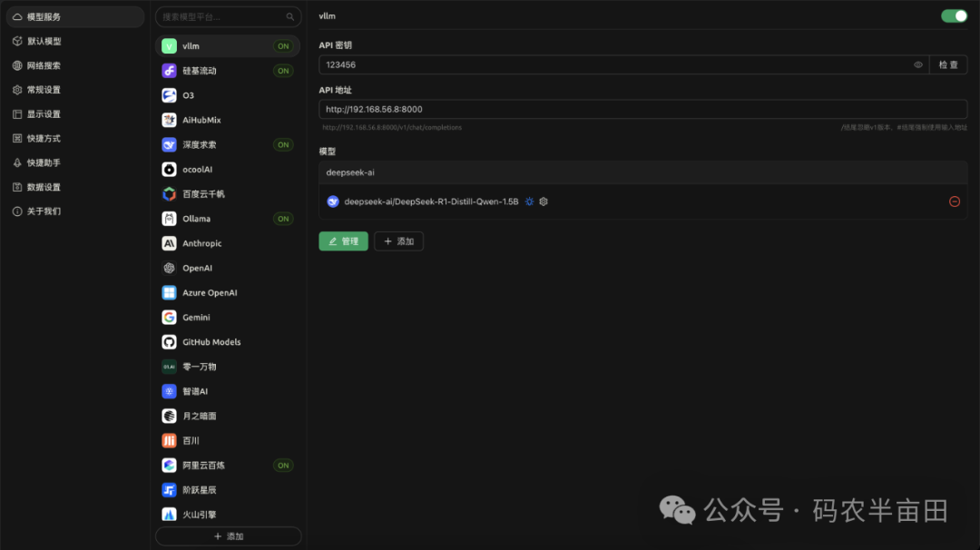Click the reasoning icon beside DeepSeek-R1 model
This screenshot has width=980, height=550.
(x=529, y=201)
